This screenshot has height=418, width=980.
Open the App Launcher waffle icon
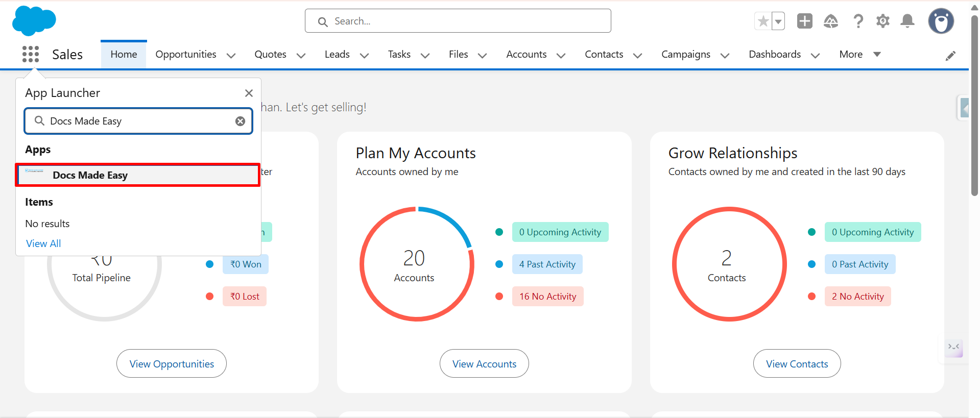click(x=31, y=54)
